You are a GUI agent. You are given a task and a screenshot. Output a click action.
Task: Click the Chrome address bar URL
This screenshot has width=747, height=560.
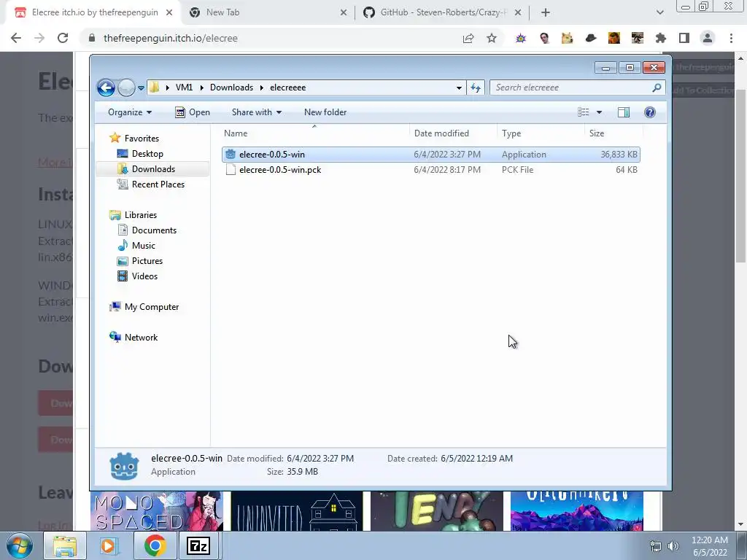tap(171, 38)
